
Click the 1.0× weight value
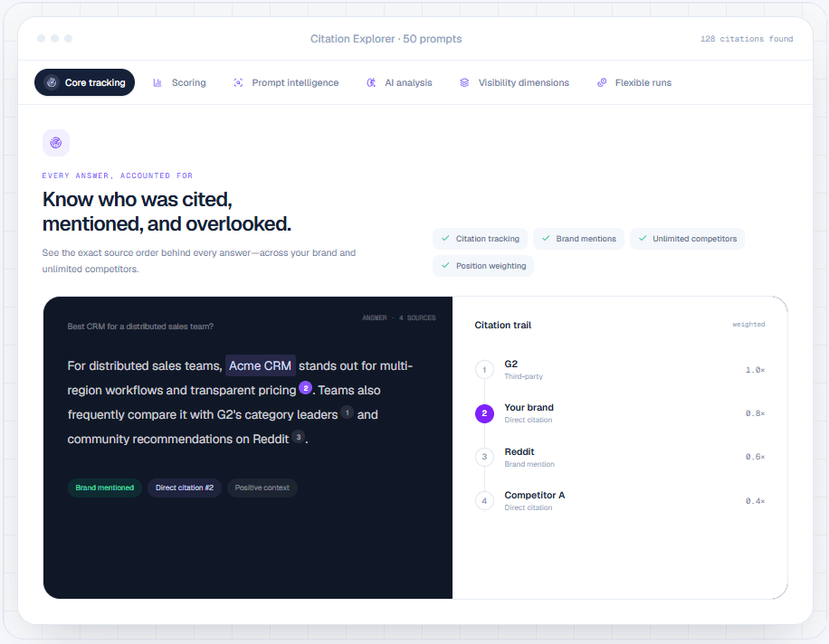point(755,370)
